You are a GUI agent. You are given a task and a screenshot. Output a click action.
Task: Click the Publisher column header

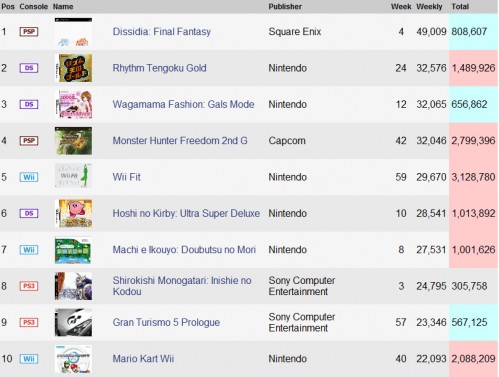285,7
